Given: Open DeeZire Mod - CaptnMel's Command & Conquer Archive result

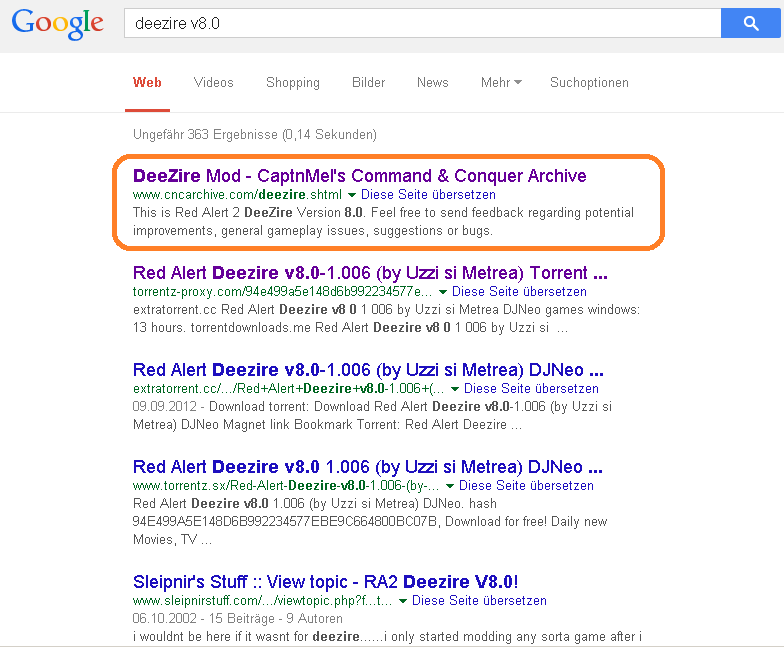Looking at the screenshot, I should coord(360,176).
